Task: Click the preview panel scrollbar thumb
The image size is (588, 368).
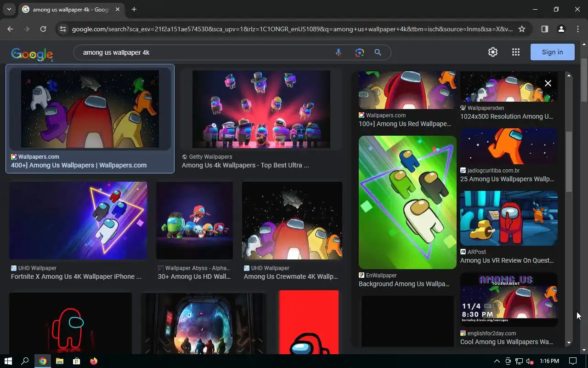Action: click(x=569, y=161)
